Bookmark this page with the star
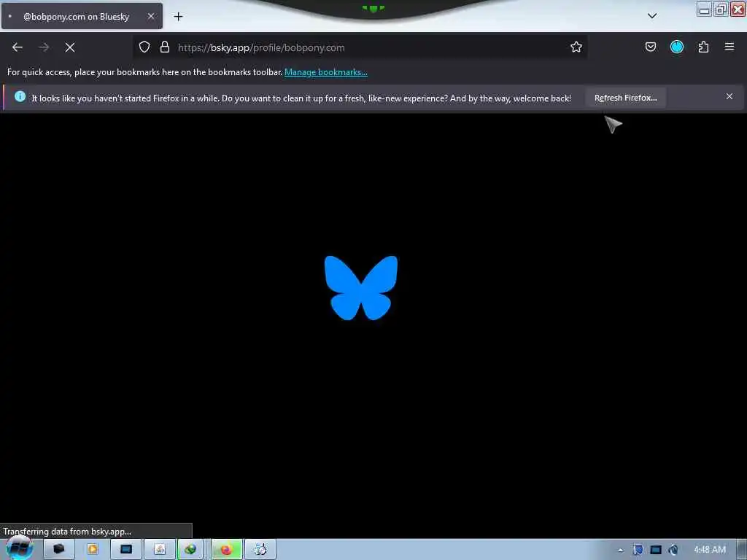The width and height of the screenshot is (747, 560). click(576, 47)
